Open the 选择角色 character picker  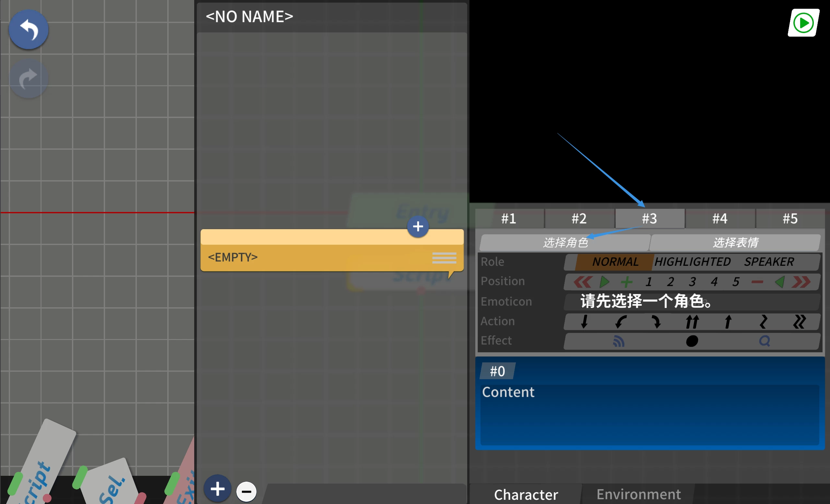pos(565,242)
